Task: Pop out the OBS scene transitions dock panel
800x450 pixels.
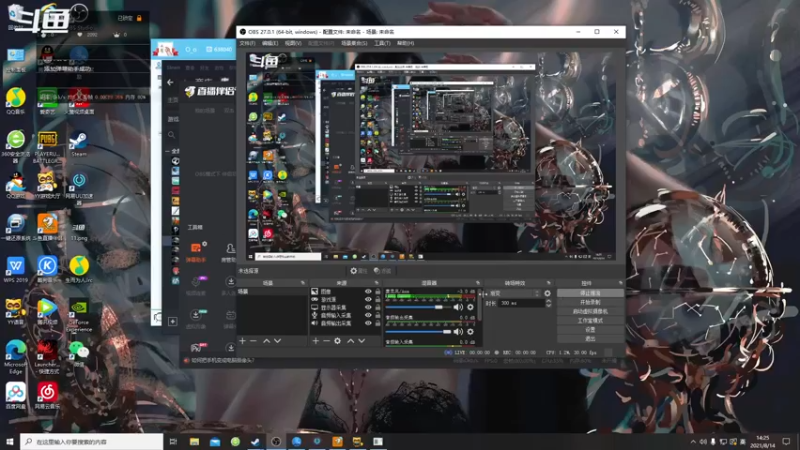Action: click(x=549, y=283)
